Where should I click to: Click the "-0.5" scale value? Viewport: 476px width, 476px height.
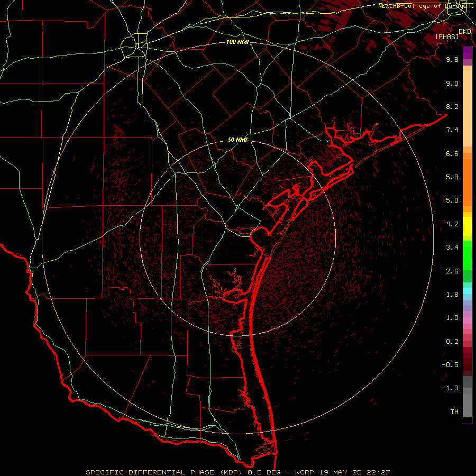[x=450, y=365]
